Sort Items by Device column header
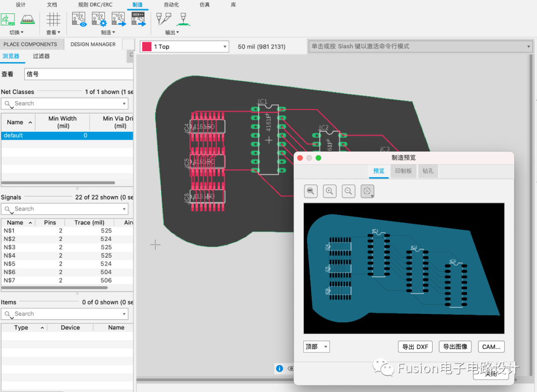Screen dimensions: 537x392 click(70, 328)
